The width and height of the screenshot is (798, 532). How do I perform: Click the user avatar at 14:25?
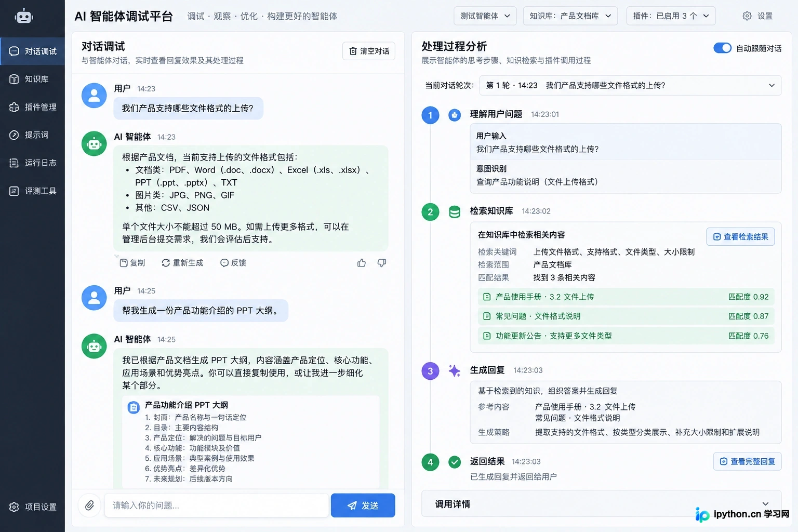click(94, 298)
